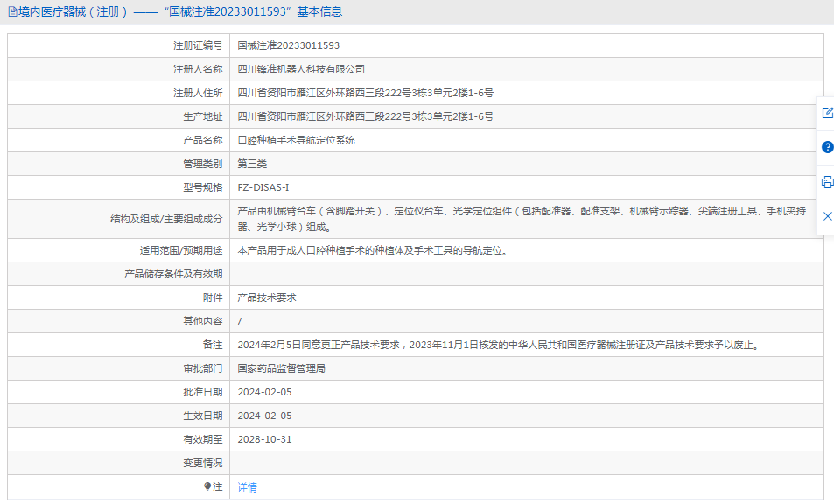Click the 备注 remark text
834x504 pixels.
[x=499, y=345]
